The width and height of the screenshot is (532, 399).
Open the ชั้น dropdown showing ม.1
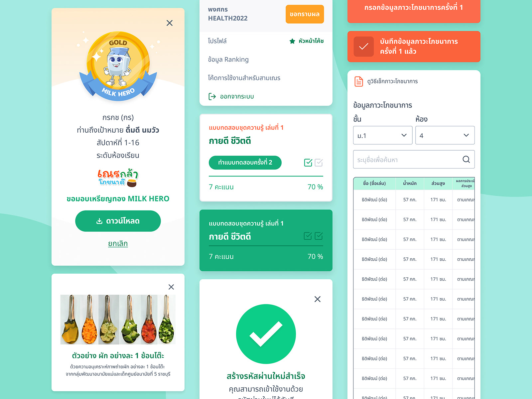tap(383, 135)
